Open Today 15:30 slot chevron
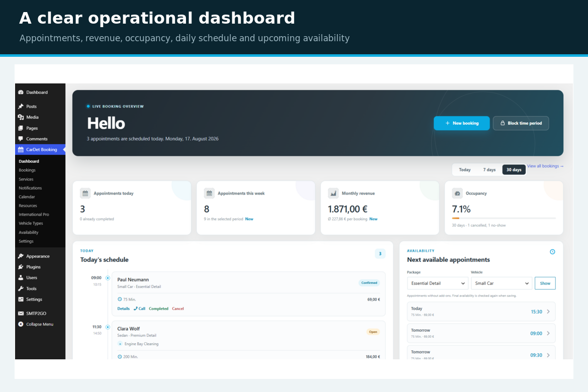Screen dimensions: 588x392 tap(548, 312)
